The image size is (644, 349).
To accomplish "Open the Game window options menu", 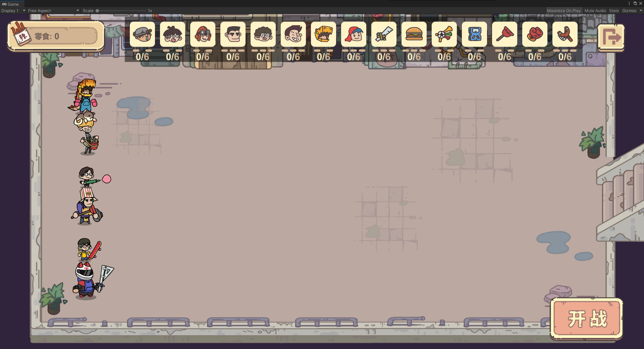I will [x=629, y=3].
